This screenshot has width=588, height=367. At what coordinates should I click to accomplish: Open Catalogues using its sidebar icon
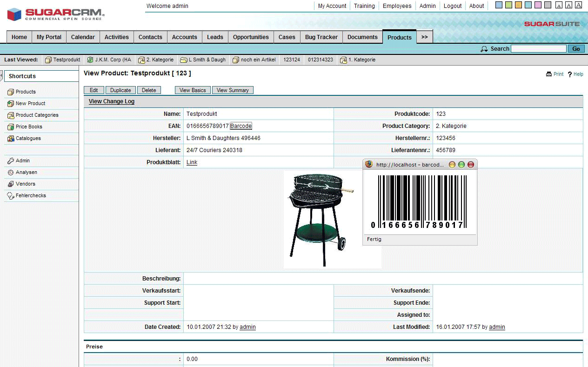11,138
